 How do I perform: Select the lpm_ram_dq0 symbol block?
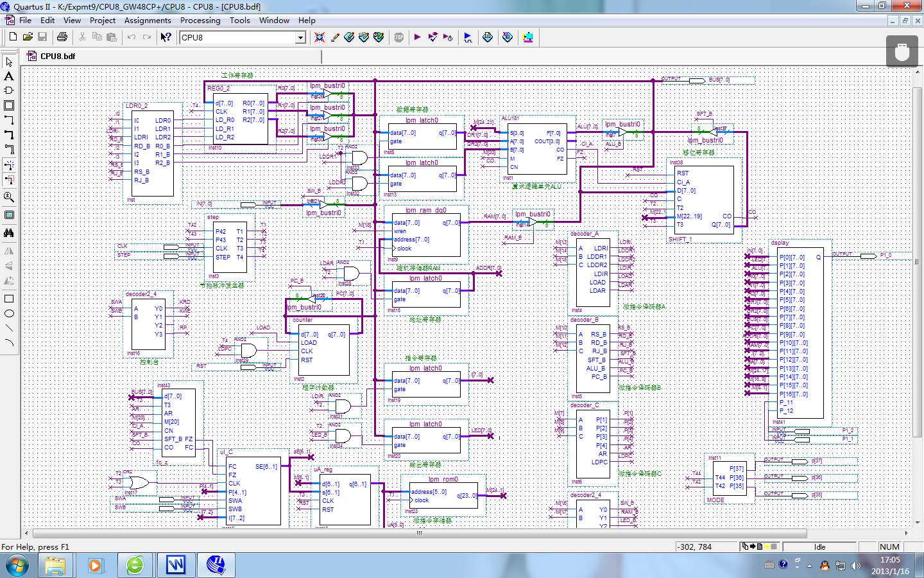(427, 235)
